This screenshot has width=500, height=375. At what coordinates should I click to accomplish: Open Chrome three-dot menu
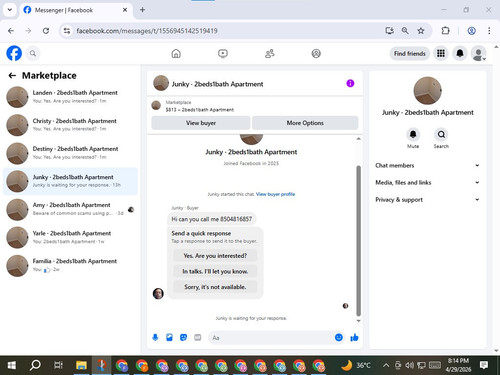489,31
